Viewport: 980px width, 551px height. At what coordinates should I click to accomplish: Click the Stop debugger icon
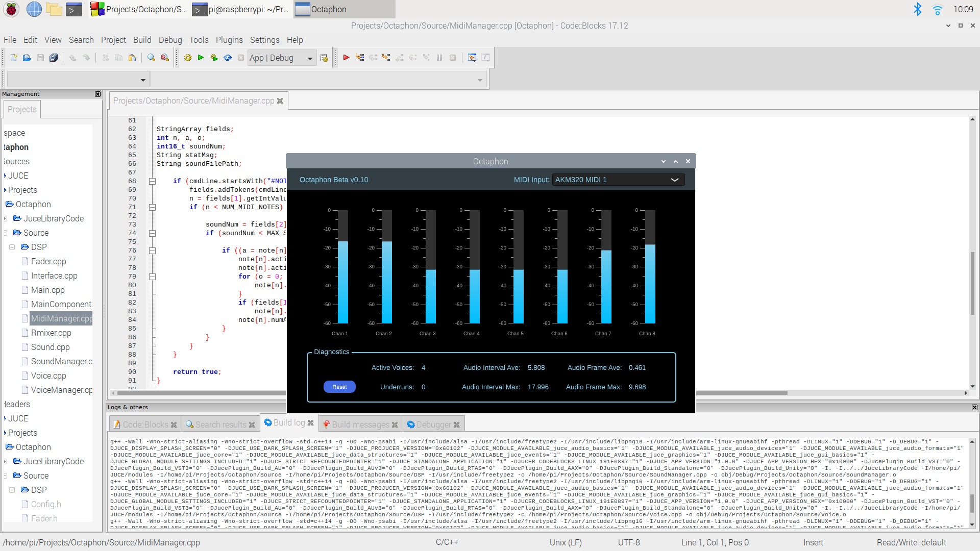453,58
